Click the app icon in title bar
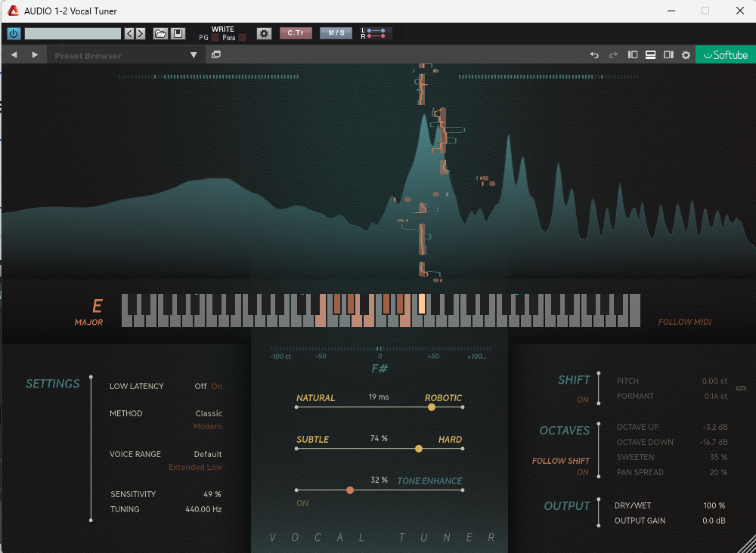 [x=14, y=11]
